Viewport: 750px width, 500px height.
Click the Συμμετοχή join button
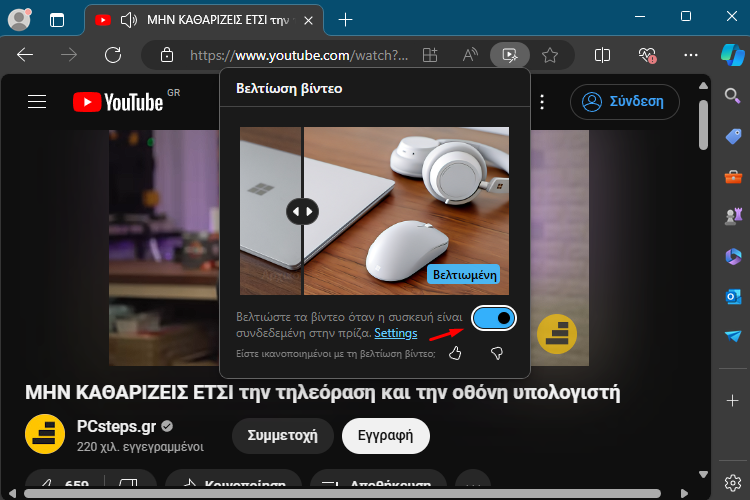pos(282,436)
